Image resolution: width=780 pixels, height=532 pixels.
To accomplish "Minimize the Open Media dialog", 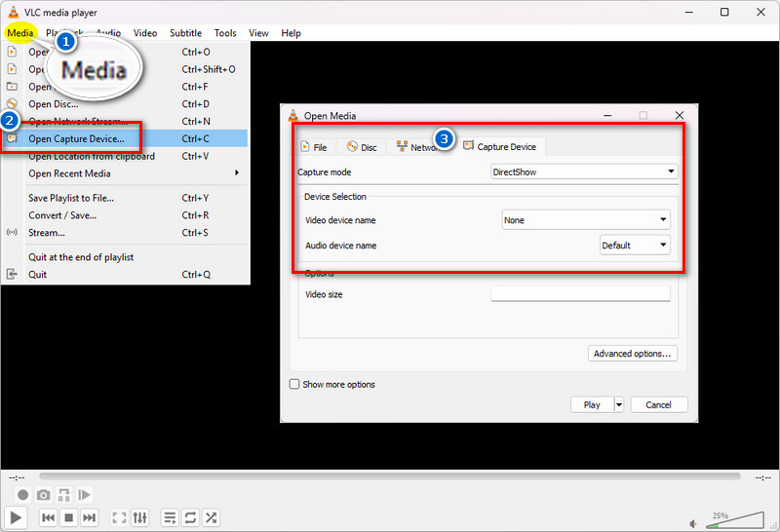I will pos(607,115).
